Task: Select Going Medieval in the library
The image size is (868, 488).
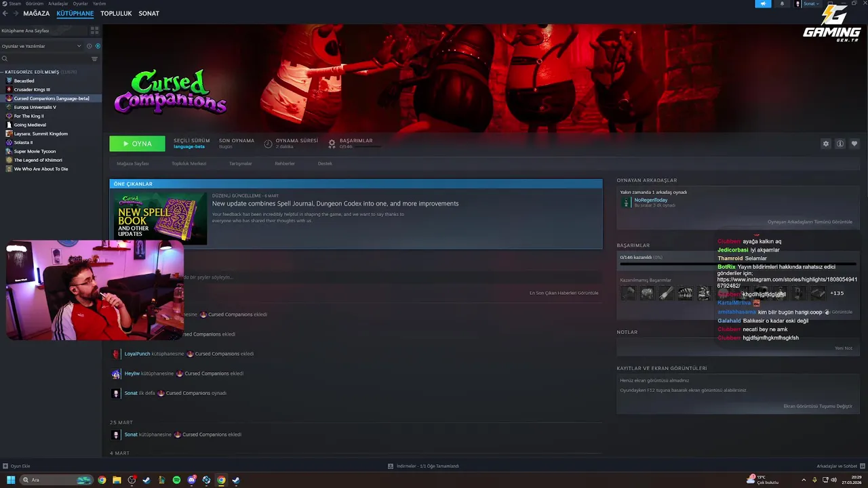Action: (51, 125)
